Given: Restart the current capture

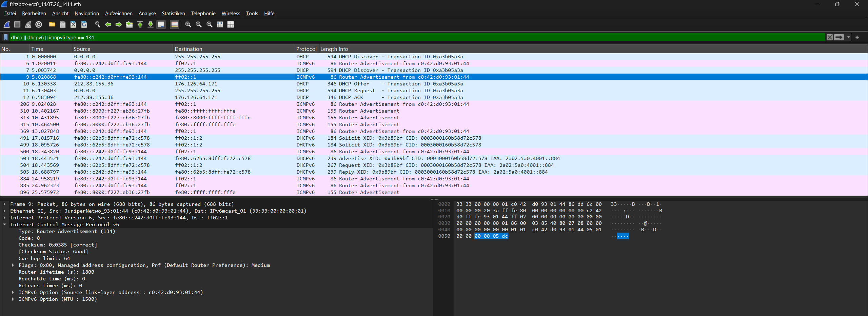Looking at the screenshot, I should click(28, 24).
